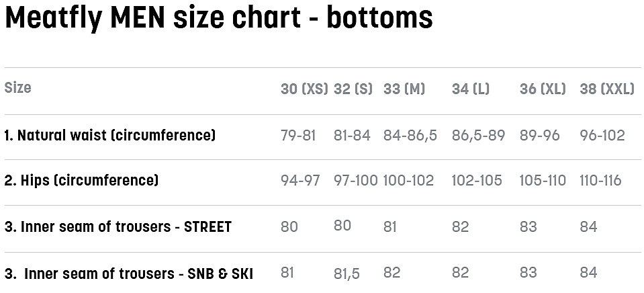Click the 33 (M) column header

pyautogui.click(x=404, y=89)
